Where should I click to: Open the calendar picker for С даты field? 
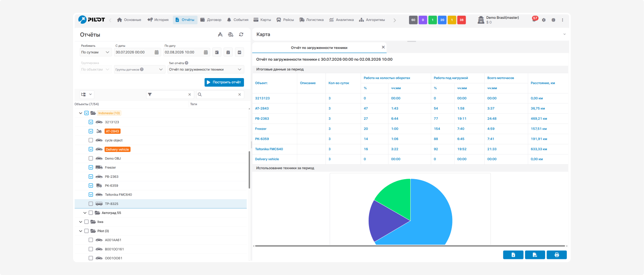(157, 52)
